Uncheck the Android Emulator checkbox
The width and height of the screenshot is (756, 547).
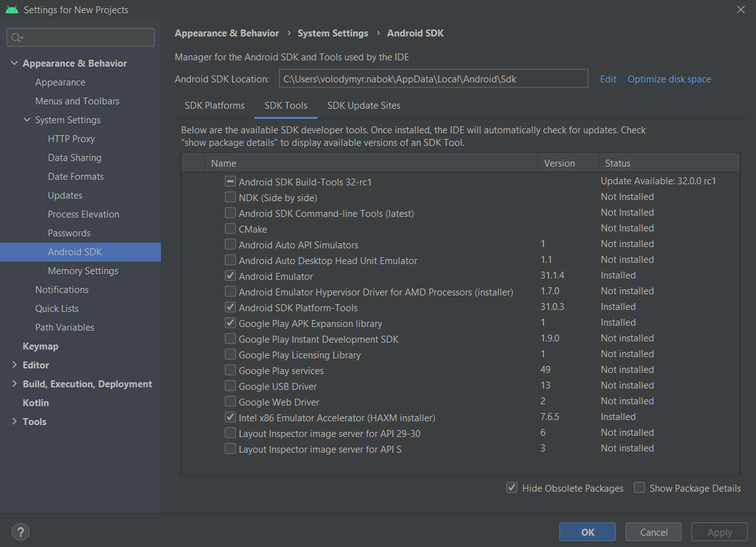[x=231, y=276]
